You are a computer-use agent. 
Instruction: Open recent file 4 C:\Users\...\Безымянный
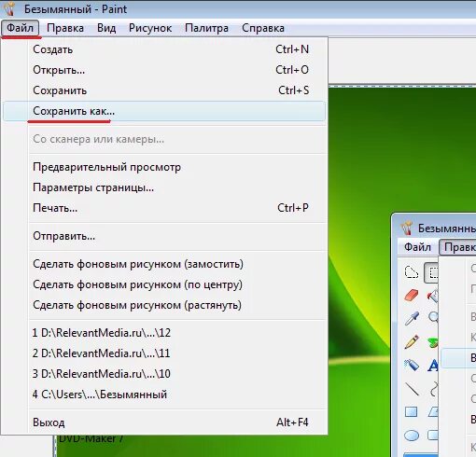tap(164, 395)
